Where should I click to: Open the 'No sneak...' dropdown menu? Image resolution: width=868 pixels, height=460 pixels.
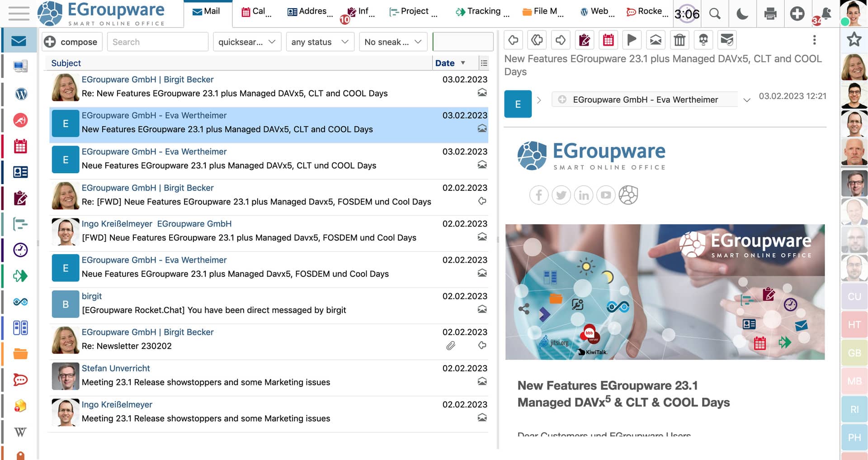(x=393, y=42)
